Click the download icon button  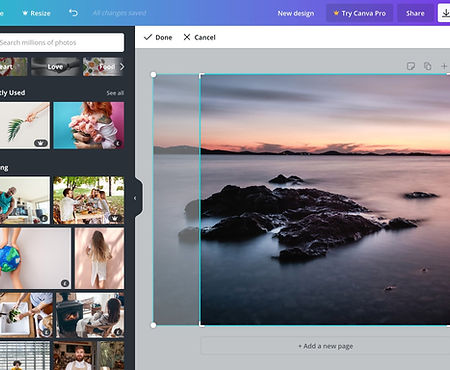[444, 13]
